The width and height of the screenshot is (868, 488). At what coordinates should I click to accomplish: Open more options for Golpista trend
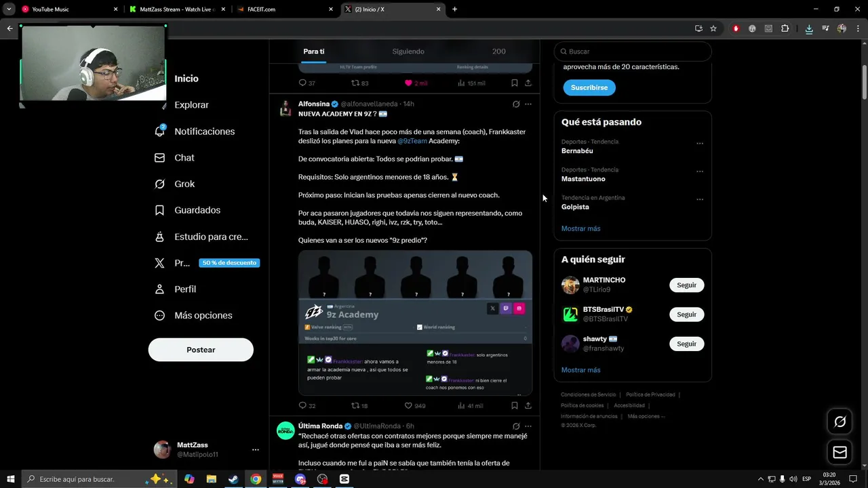click(x=700, y=200)
